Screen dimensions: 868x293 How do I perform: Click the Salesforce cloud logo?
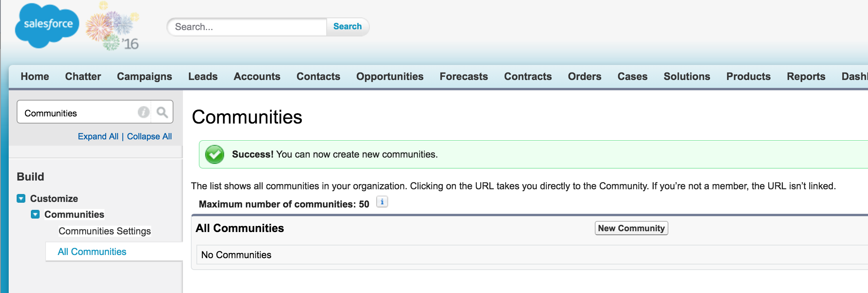click(x=47, y=25)
